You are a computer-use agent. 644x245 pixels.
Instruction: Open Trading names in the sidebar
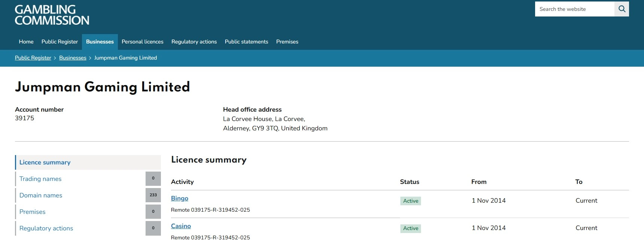[x=40, y=179]
